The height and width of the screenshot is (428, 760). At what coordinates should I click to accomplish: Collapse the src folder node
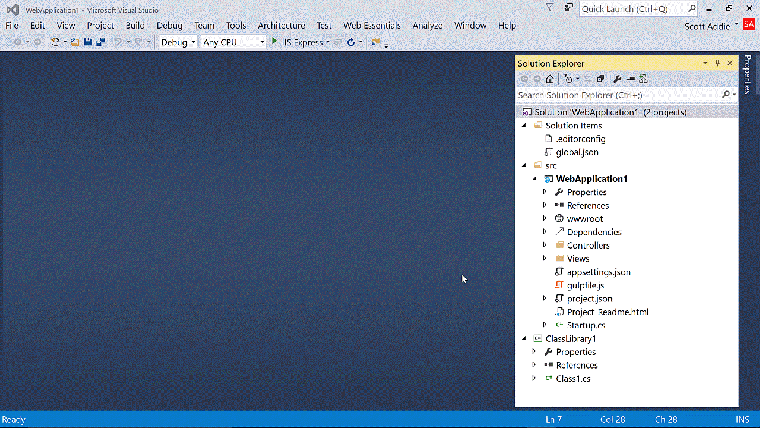pos(524,165)
